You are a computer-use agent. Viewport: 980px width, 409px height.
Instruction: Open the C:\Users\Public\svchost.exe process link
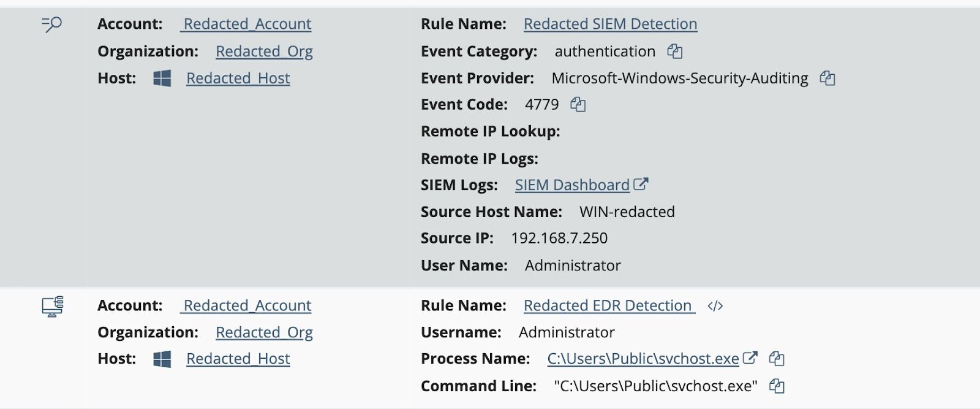[643, 359]
